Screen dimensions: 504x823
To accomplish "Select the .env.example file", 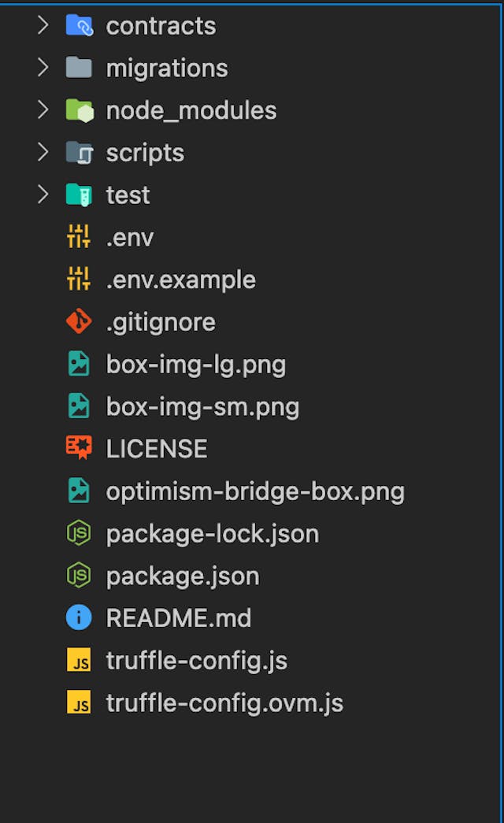I will (x=180, y=280).
